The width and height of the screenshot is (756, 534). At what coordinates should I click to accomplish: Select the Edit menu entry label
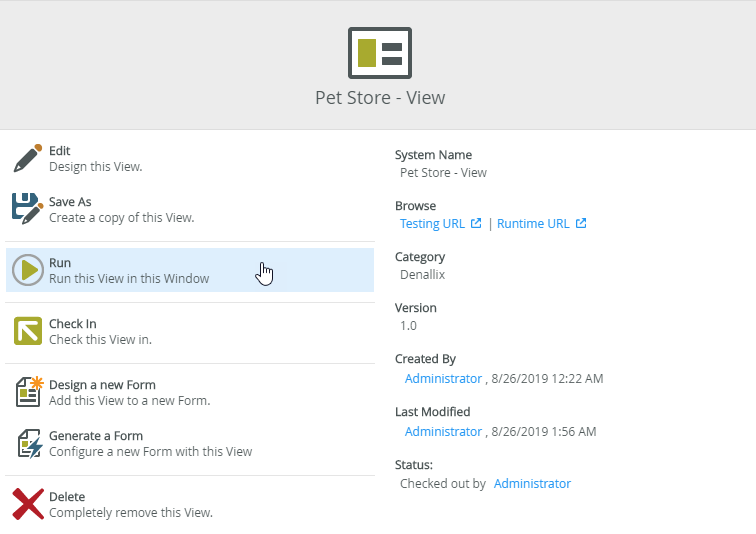[x=60, y=151]
